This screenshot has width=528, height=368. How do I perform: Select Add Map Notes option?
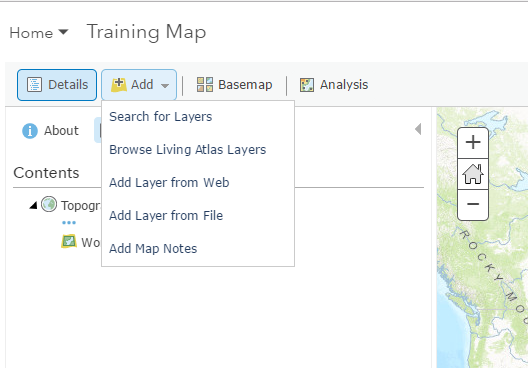[x=153, y=248]
